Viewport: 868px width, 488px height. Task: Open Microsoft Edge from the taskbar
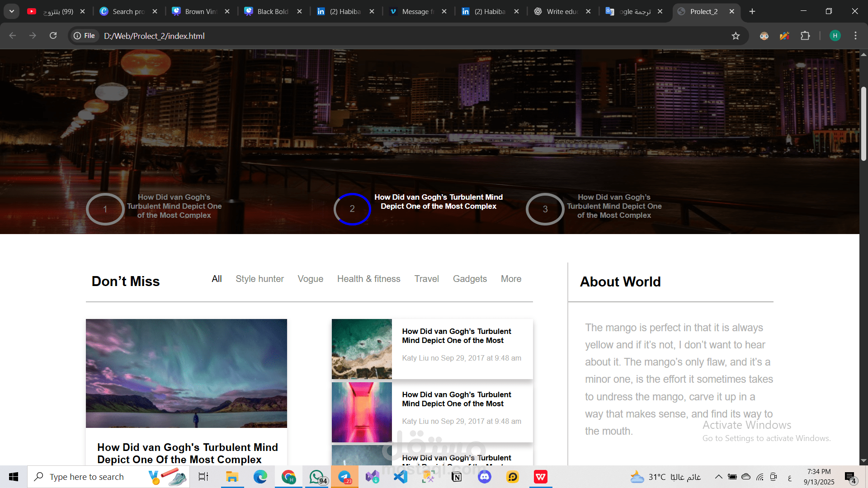(x=260, y=477)
